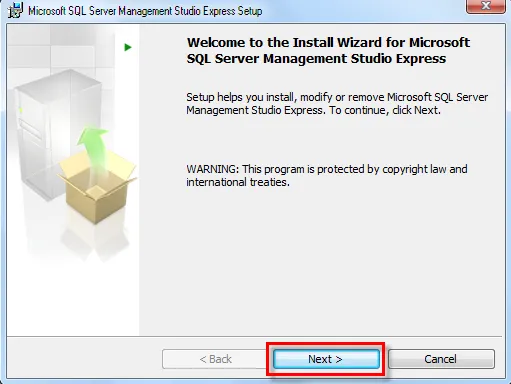Click the WARNING copyright law text
The width and height of the screenshot is (511, 384).
(327, 176)
